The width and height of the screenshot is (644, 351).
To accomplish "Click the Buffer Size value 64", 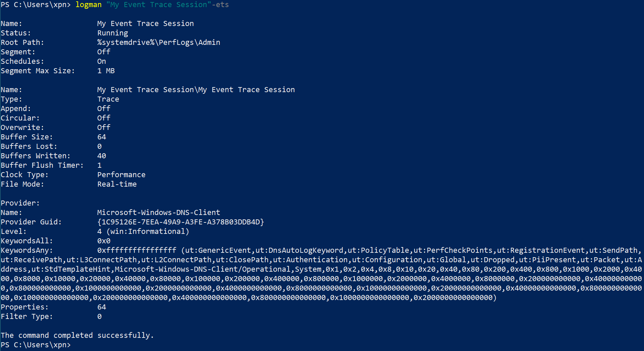I will point(102,137).
